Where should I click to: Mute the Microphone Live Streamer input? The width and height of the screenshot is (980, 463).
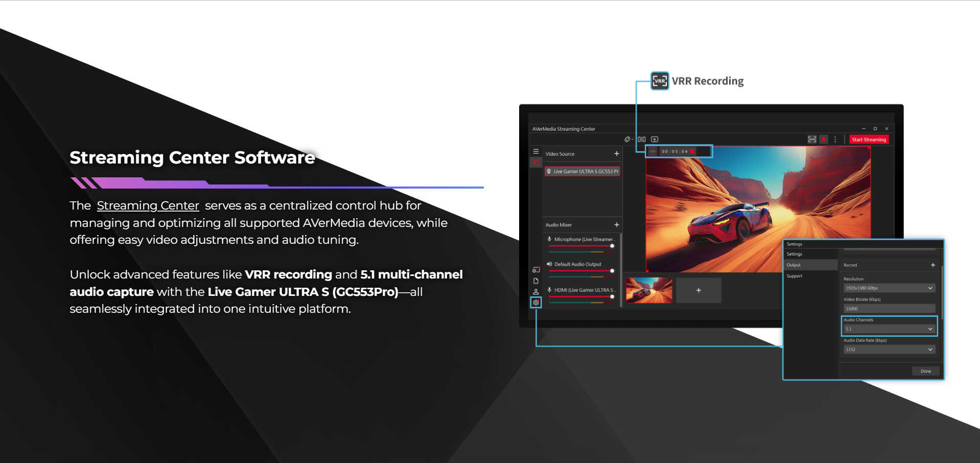pos(549,239)
